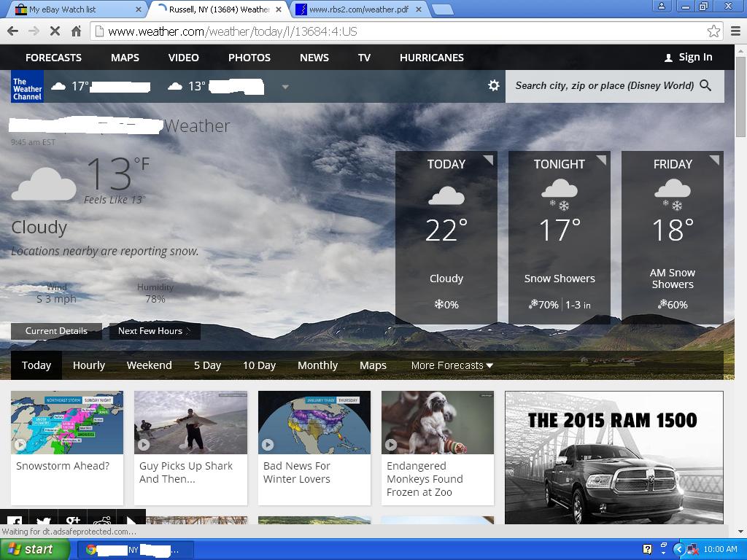The height and width of the screenshot is (560, 747).
Task: Click the bookmark star in address bar
Action: (713, 31)
